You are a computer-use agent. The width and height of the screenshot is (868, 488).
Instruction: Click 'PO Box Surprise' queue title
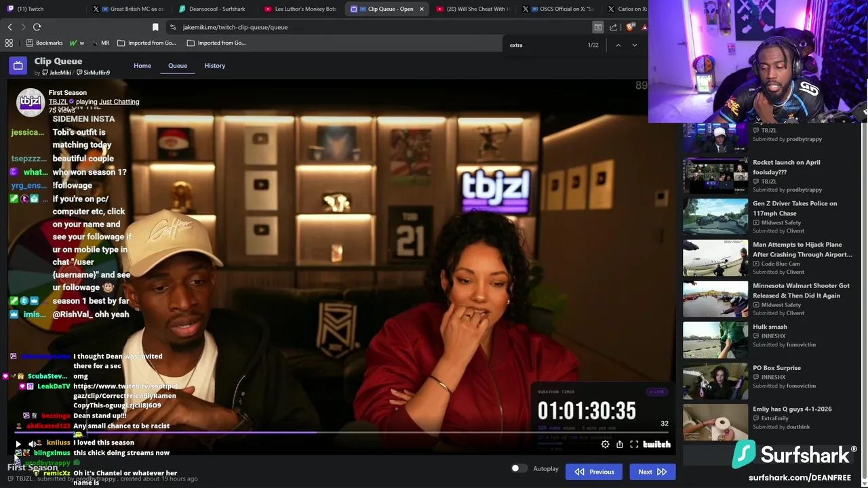(776, 368)
